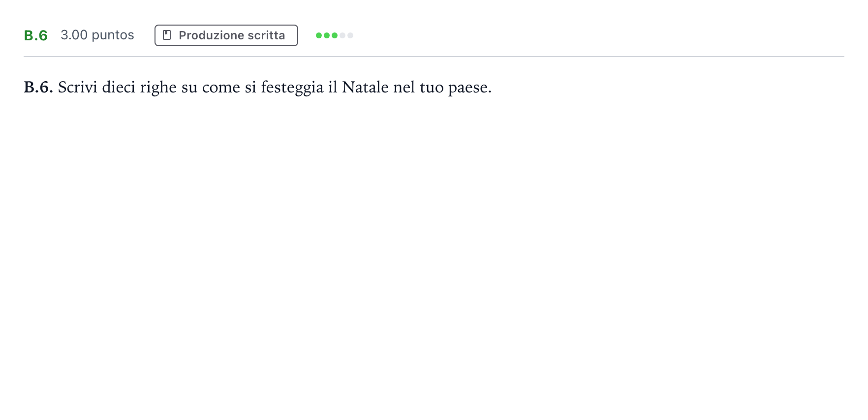Click the second green difficulty dot
868x420 pixels.
click(327, 35)
